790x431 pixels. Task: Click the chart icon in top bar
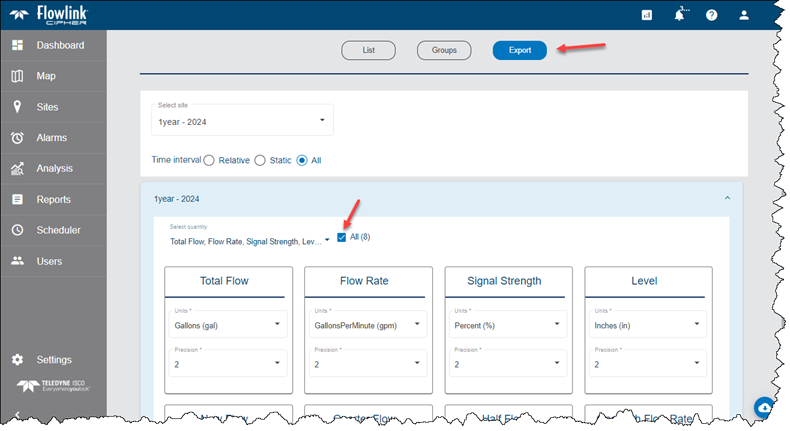[647, 15]
